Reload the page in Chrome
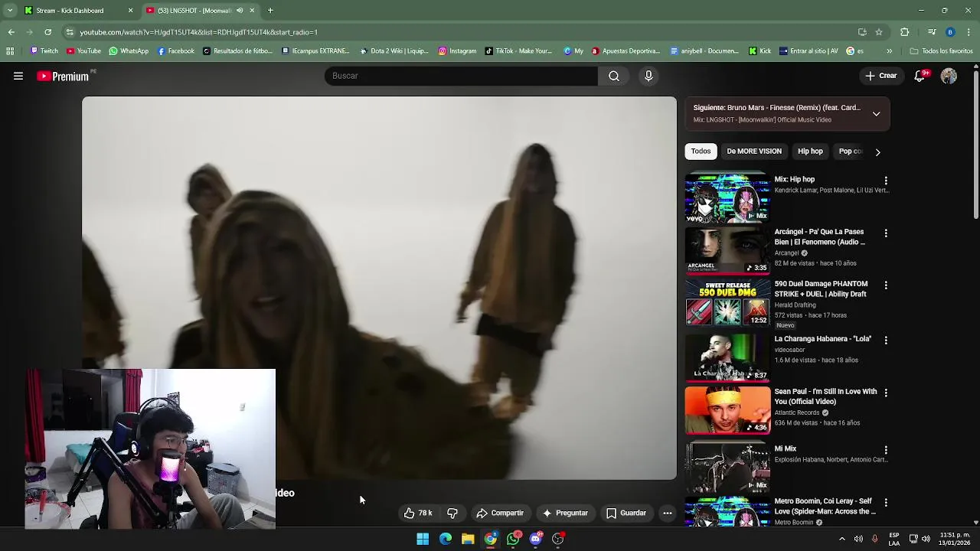This screenshot has height=551, width=980. (47, 32)
